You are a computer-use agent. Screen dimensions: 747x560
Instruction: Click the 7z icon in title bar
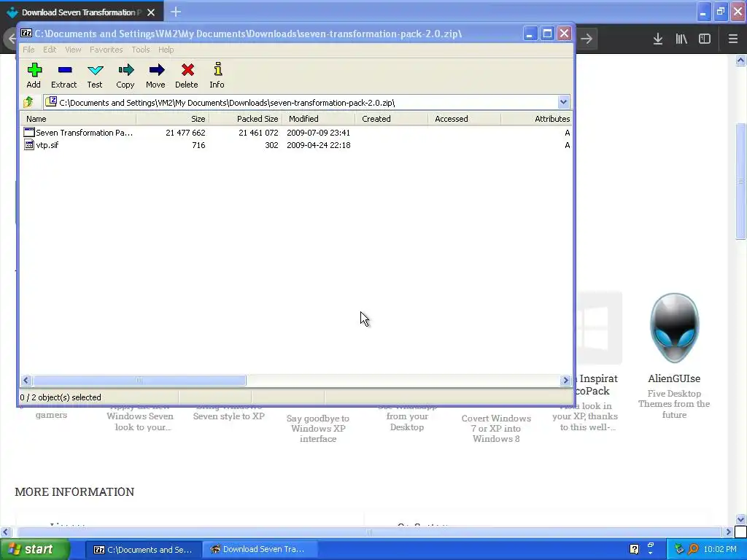26,34
